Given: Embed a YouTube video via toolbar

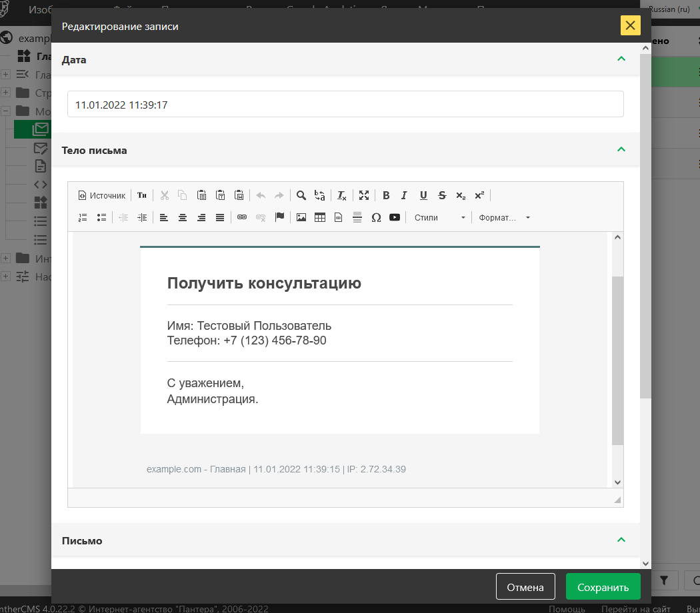Looking at the screenshot, I should [395, 217].
